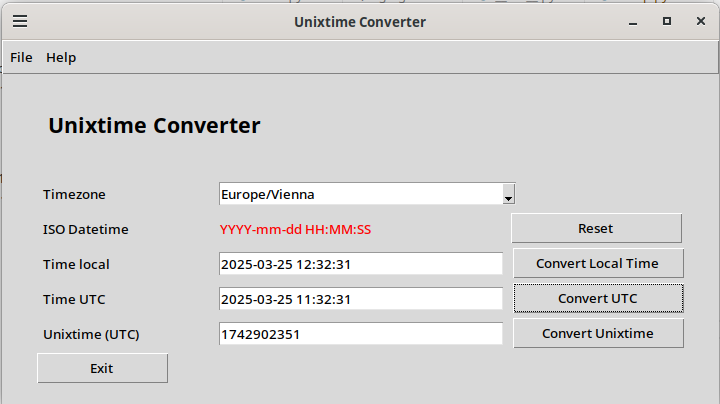Open the Help menu
Screen dimensions: 720x404
coord(61,58)
